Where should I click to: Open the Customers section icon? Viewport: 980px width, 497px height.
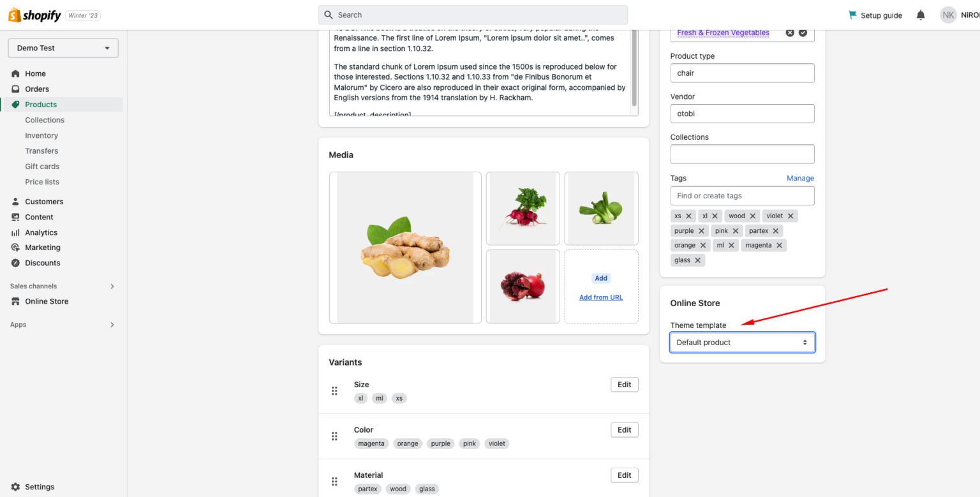(18, 201)
